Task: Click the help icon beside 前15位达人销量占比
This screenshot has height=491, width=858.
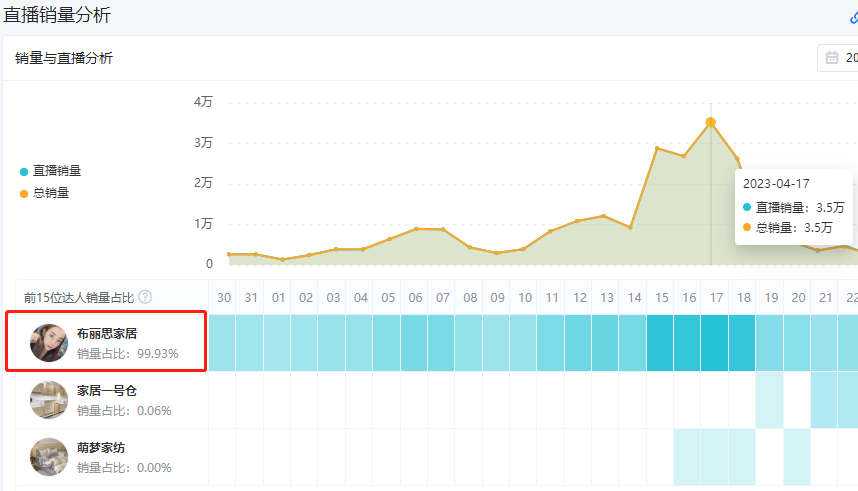Action: [145, 297]
